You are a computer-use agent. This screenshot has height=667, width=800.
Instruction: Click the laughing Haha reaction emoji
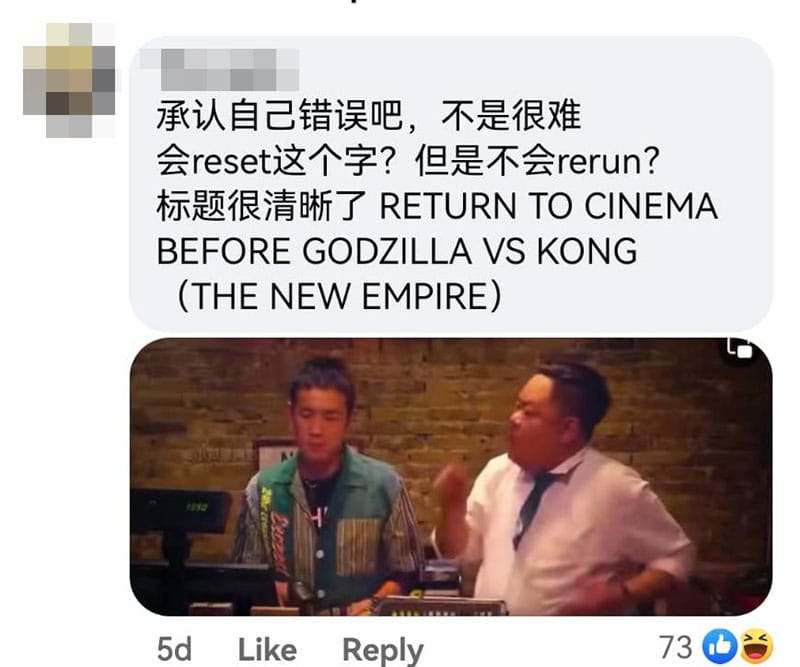pyautogui.click(x=757, y=645)
